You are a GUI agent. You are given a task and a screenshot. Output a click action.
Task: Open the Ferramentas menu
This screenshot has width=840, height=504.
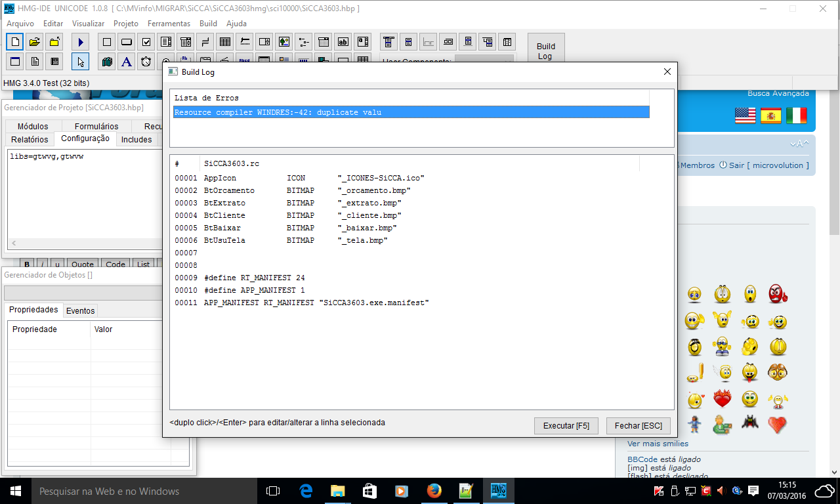169,24
